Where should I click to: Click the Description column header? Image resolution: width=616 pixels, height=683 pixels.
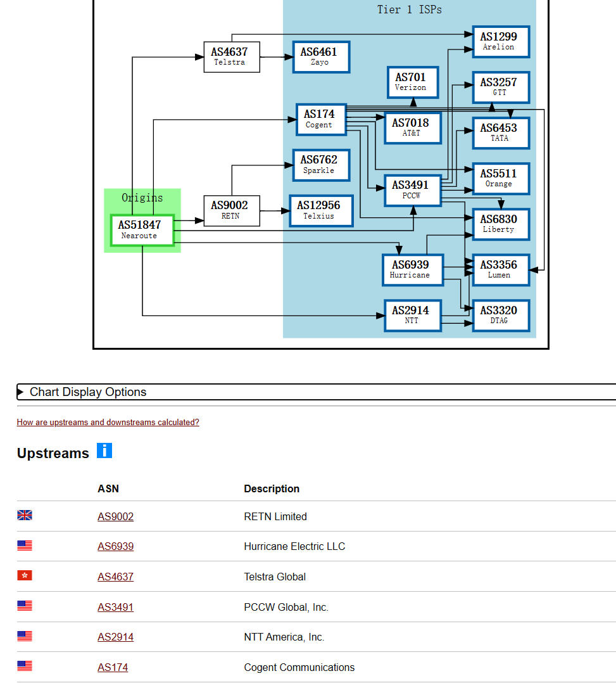[x=272, y=488]
